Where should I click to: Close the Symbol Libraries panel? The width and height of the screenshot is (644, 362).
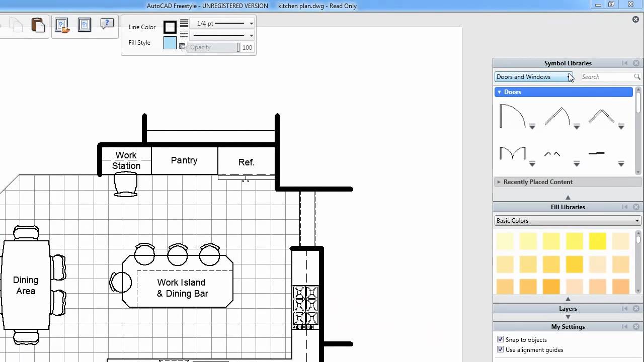click(636, 63)
